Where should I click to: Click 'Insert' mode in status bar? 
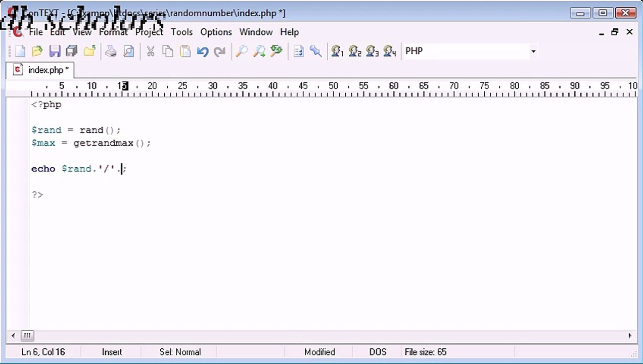coord(112,352)
